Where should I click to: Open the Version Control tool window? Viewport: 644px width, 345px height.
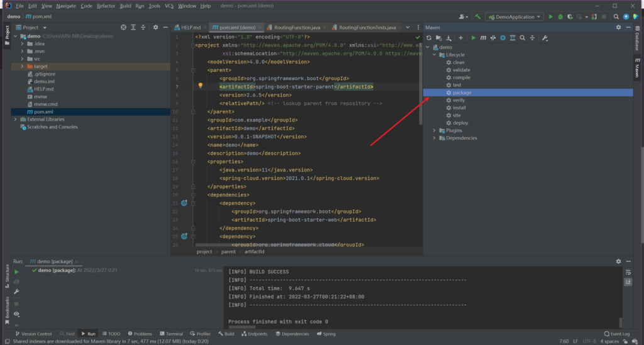pos(33,334)
